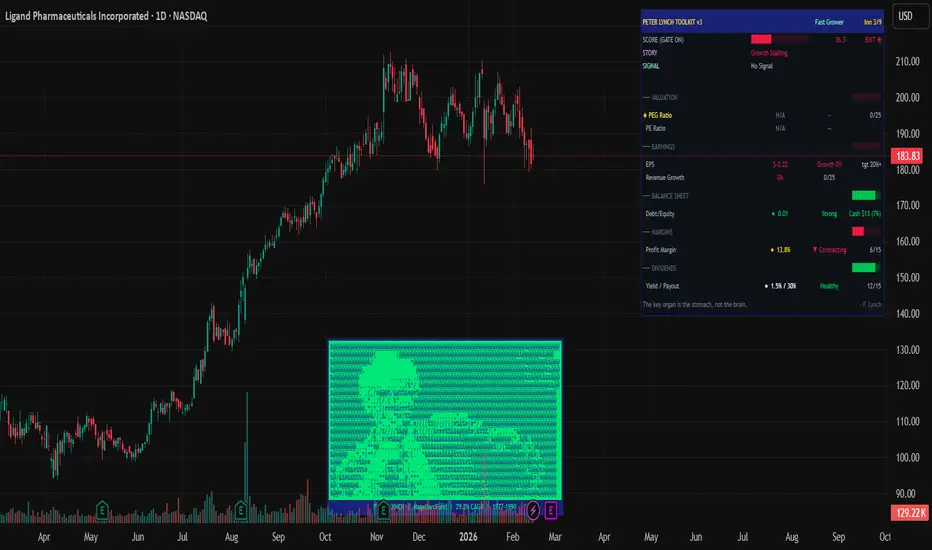
Task: Click the Ligand Pharmaceuticals chart title
Action: click(x=106, y=16)
